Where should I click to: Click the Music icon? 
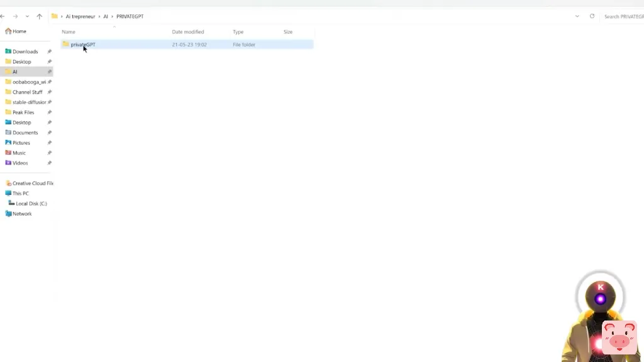pos(8,152)
